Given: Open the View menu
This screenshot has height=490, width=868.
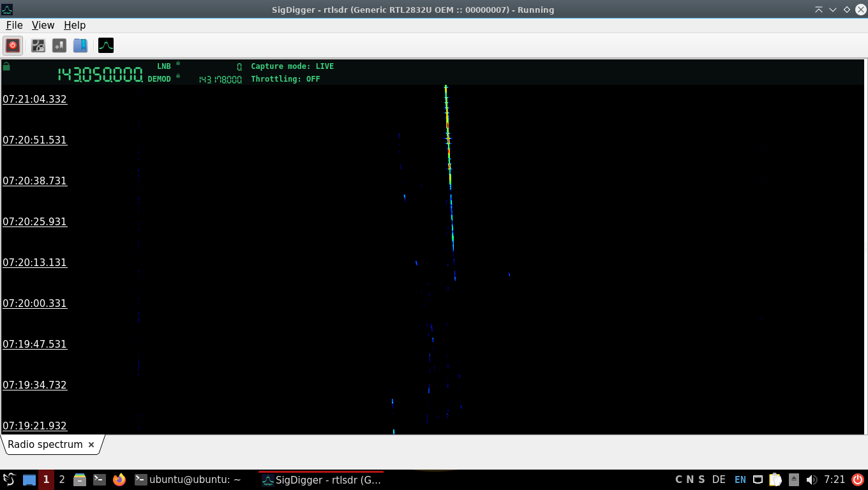Looking at the screenshot, I should 43,25.
